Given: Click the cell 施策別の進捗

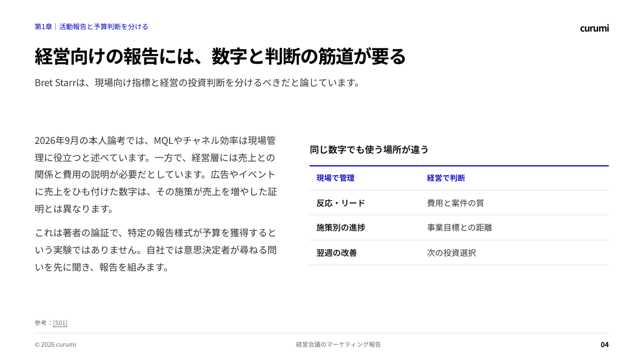Looking at the screenshot, I should tap(341, 228).
